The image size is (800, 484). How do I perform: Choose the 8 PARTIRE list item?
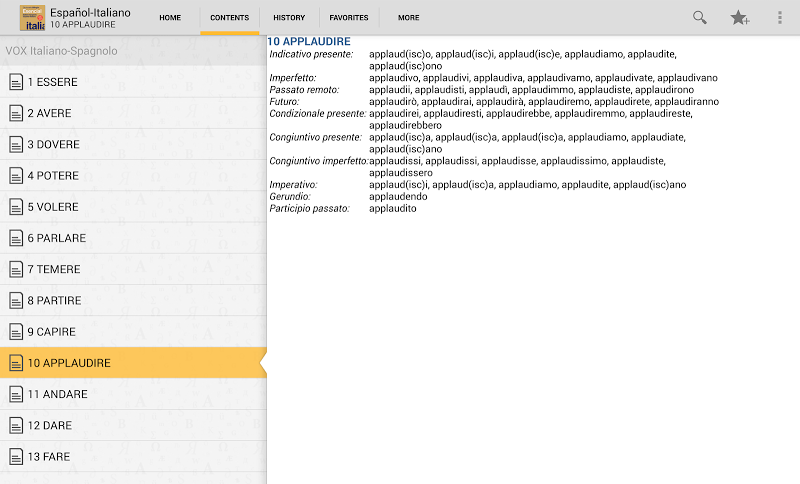(x=133, y=300)
